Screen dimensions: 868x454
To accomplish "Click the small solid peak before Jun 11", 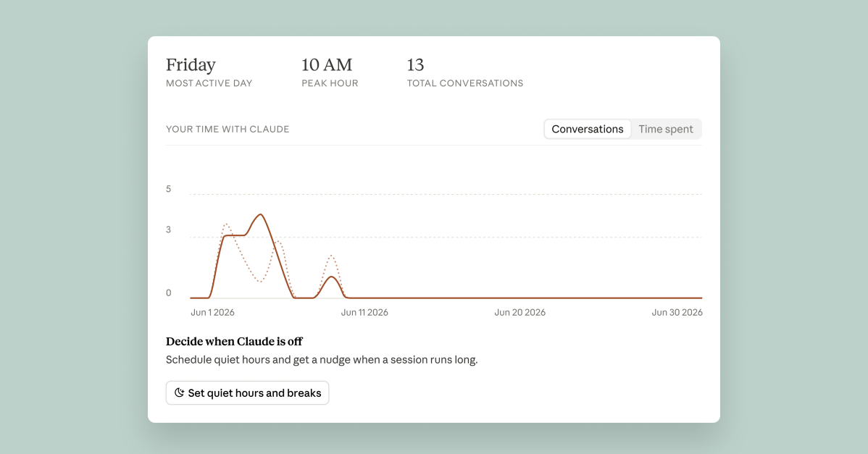I will (x=331, y=277).
